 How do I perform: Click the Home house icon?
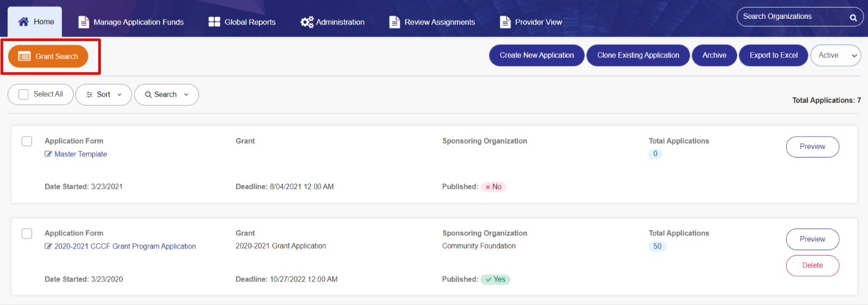click(23, 22)
